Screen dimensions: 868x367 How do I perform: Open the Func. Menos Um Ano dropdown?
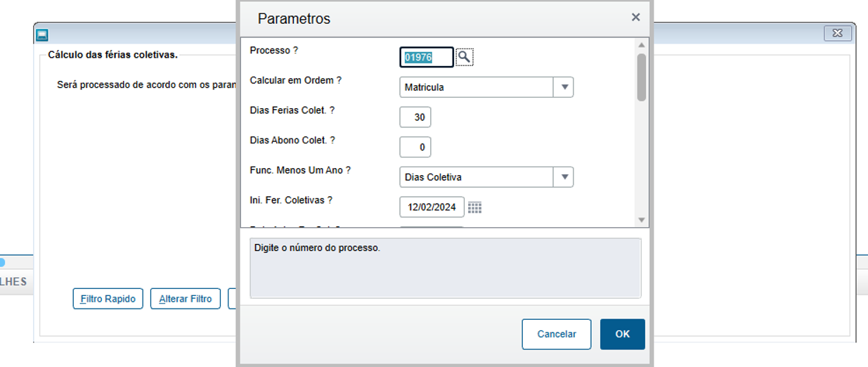pyautogui.click(x=564, y=177)
